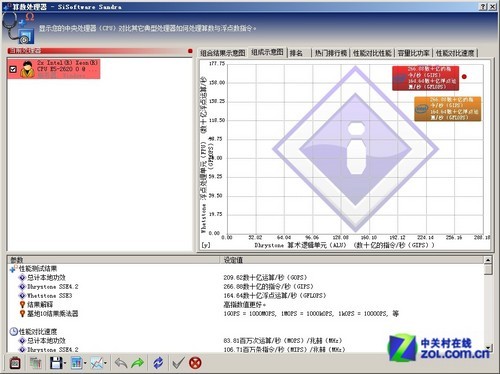Click the bar chart report icon
Viewport: 500px width, 374px height.
77,363
